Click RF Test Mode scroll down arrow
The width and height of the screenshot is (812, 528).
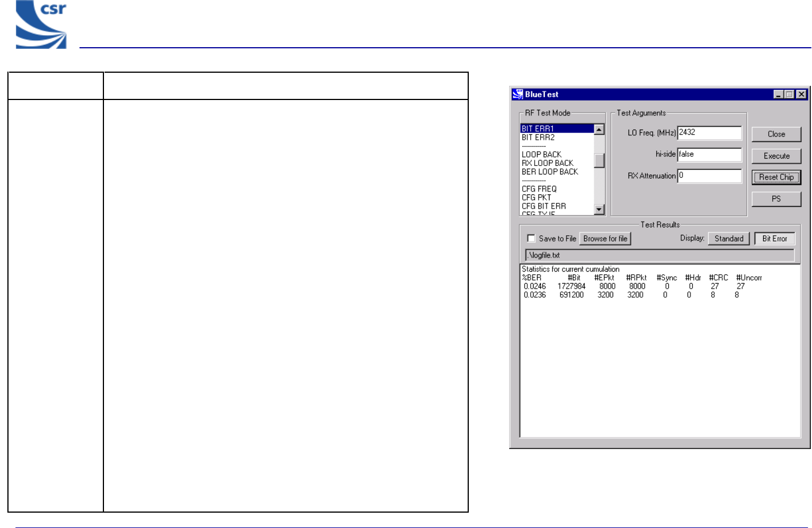pos(599,210)
